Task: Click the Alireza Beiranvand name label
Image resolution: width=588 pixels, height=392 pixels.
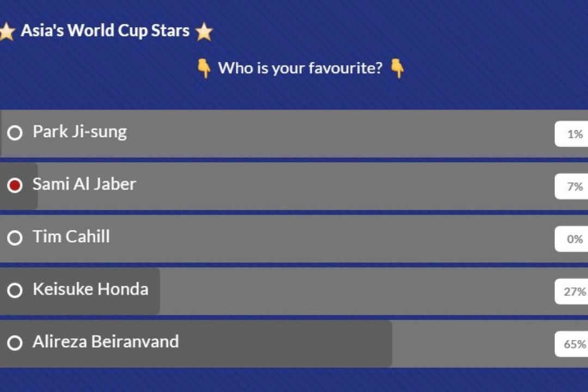Action: pyautogui.click(x=106, y=342)
